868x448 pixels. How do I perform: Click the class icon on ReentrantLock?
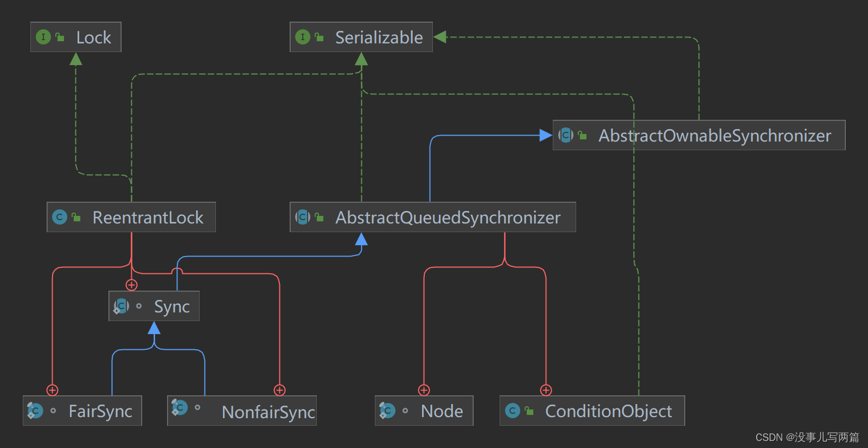[x=60, y=217]
